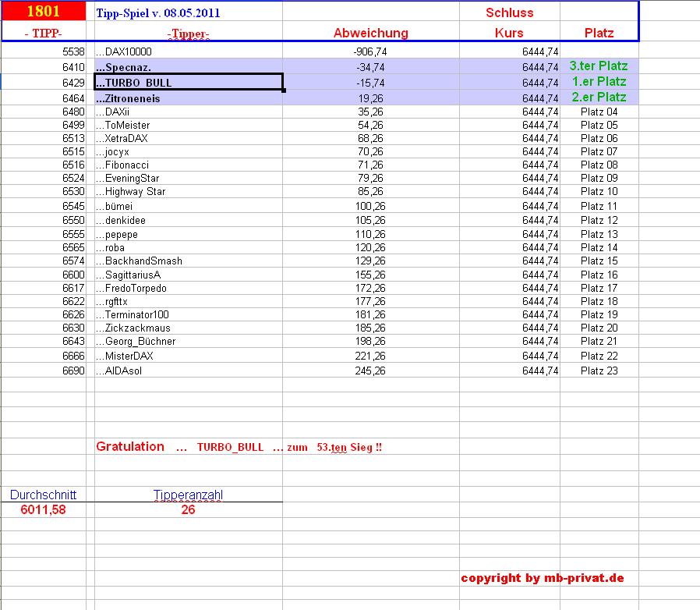
Task: Click the 'Platz 04' cell
Action: (599, 112)
